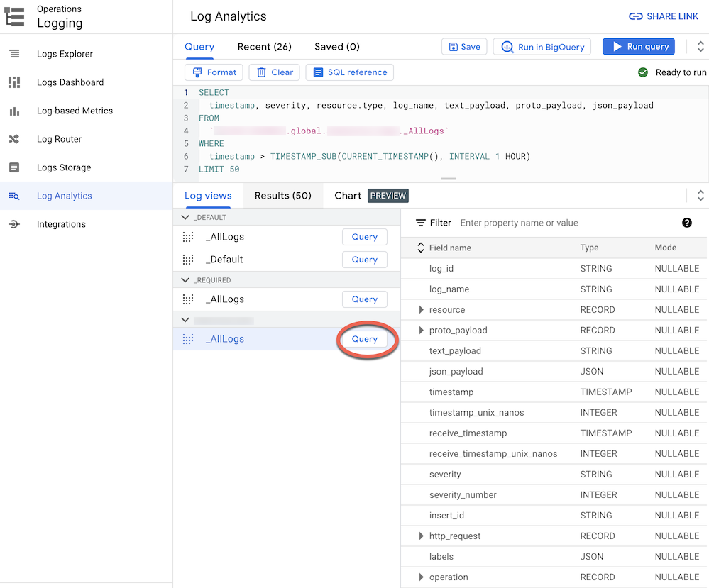Viewport: 709px width, 588px height.
Task: Click the help icon in the filter bar
Action: click(x=686, y=222)
